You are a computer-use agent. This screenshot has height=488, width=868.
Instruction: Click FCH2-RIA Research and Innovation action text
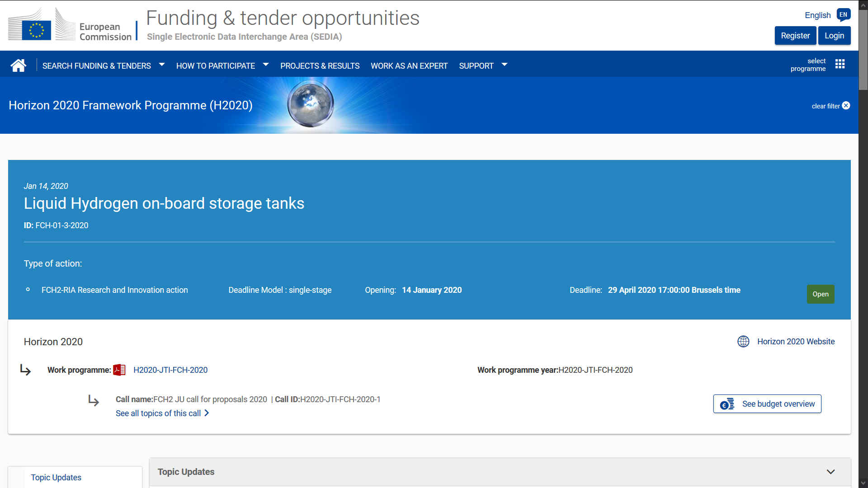(x=115, y=290)
